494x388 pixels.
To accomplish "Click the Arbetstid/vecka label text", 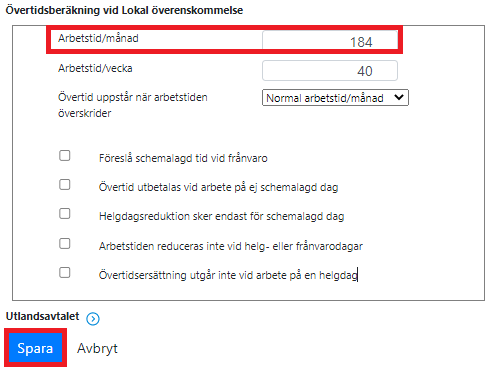I will (x=95, y=68).
